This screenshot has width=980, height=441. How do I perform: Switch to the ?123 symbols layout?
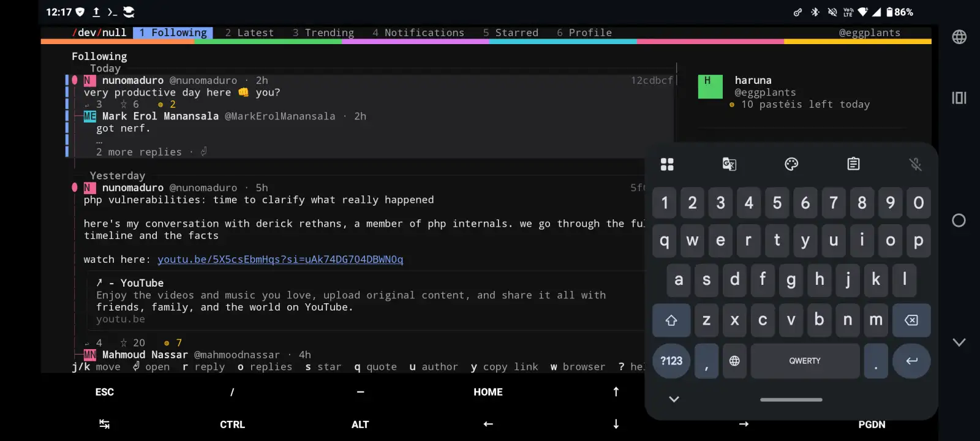(671, 361)
